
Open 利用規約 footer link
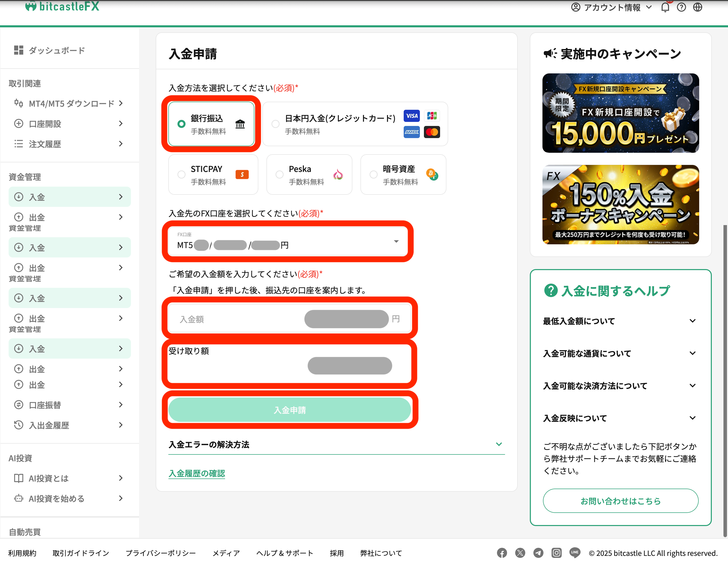(x=22, y=553)
